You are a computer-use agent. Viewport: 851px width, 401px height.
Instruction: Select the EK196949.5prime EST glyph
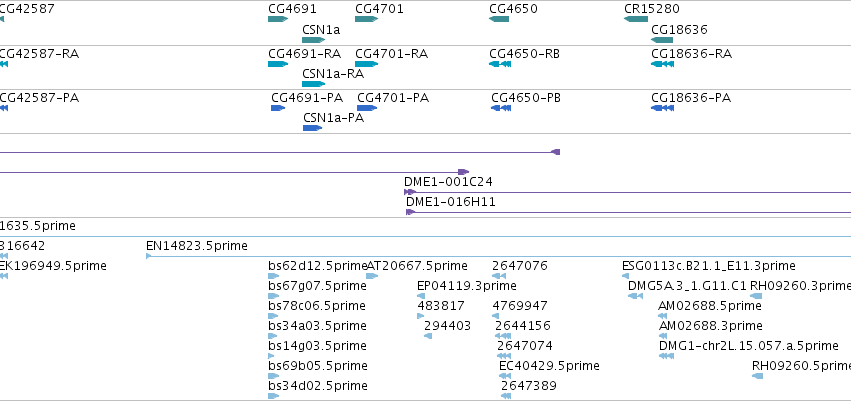(4, 276)
